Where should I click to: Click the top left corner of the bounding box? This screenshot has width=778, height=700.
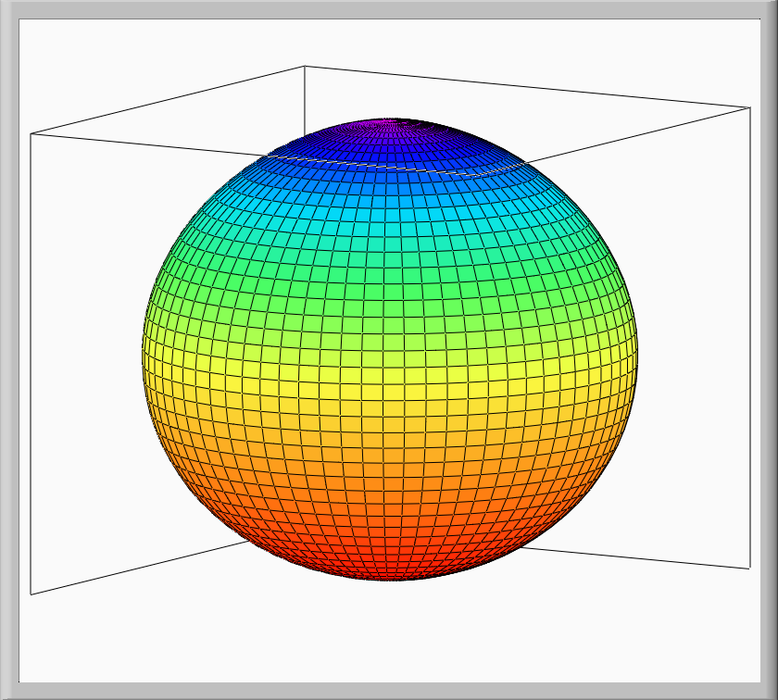[31, 134]
